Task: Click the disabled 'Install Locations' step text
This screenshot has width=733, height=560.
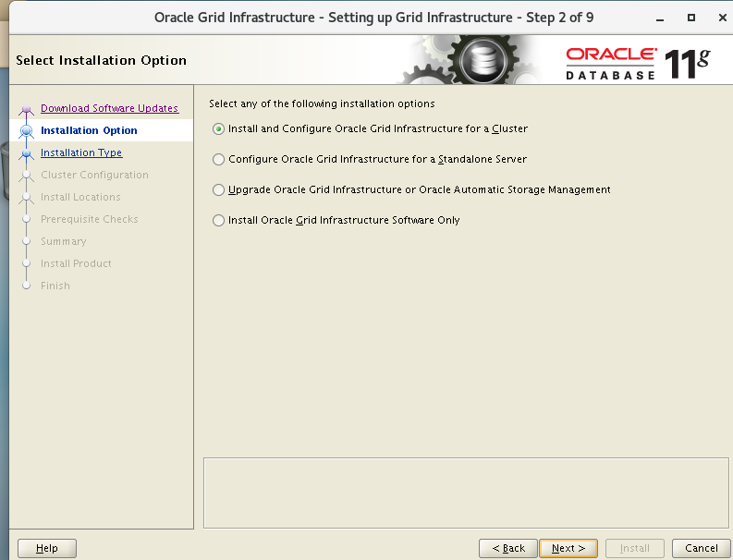Action: tap(80, 197)
